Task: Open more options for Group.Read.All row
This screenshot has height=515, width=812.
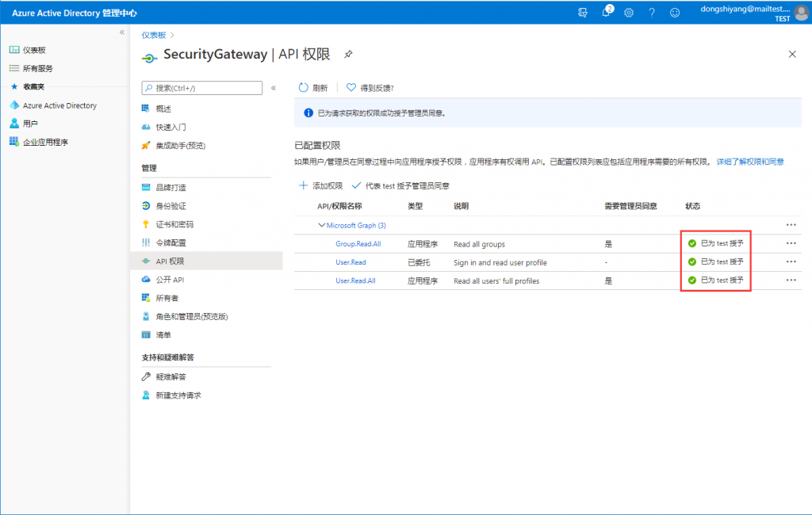Action: pos(791,243)
